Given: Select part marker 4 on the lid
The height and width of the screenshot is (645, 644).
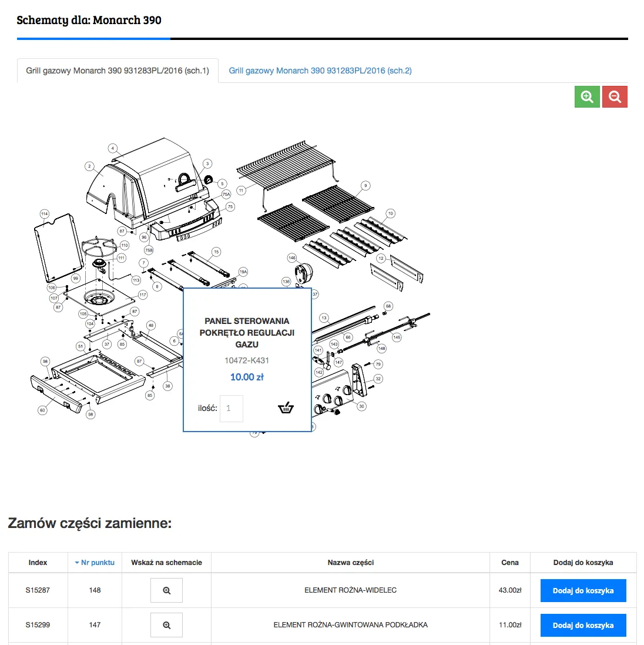Looking at the screenshot, I should click(113, 149).
